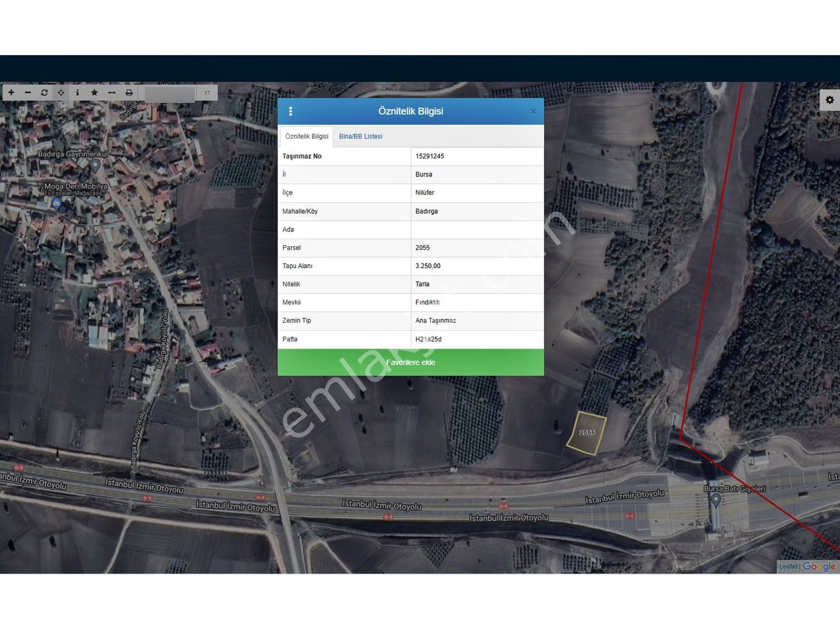Click the Favorilere ekle button

tap(411, 362)
